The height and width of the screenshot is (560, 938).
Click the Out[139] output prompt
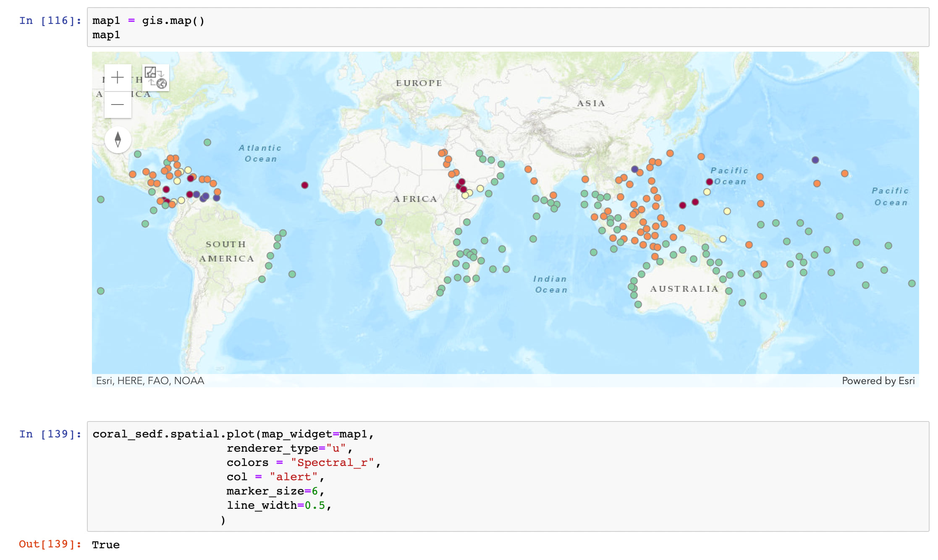(50, 544)
